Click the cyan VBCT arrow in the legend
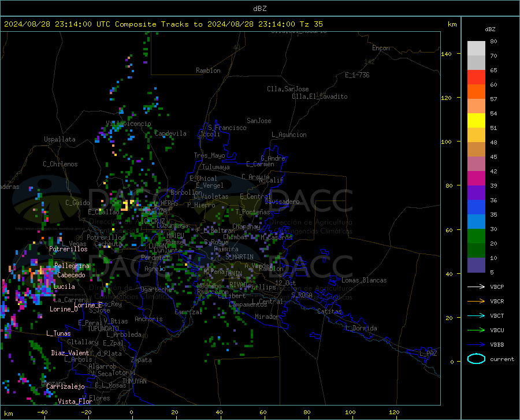The image size is (520, 420). click(x=476, y=315)
